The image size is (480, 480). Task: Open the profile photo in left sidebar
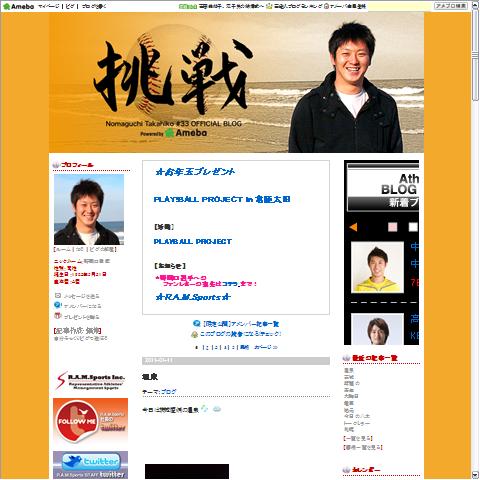89,210
